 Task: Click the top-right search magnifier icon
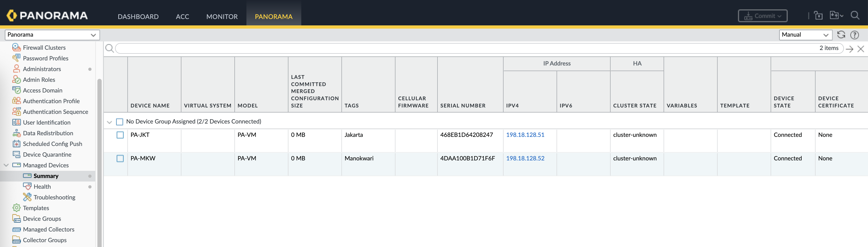pos(855,16)
